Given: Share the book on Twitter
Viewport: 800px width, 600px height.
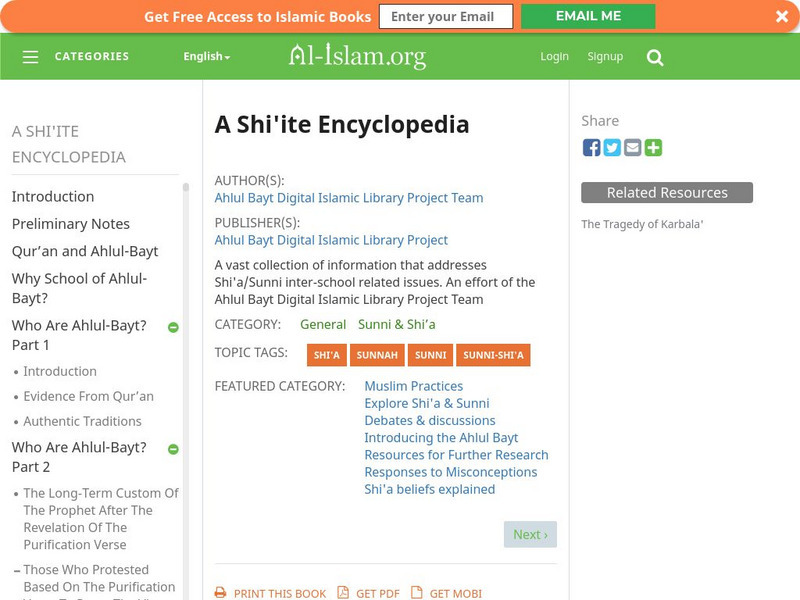Looking at the screenshot, I should tap(612, 148).
